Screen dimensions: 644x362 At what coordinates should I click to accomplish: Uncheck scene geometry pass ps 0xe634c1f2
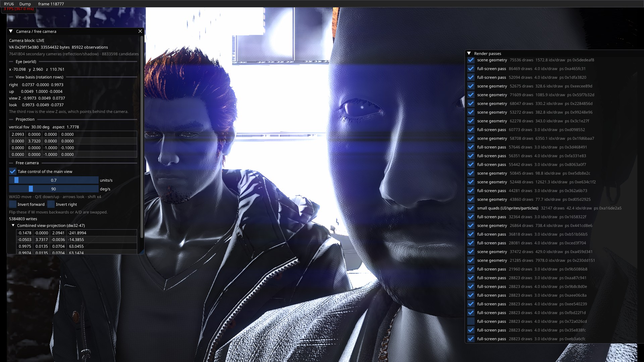coord(471,182)
